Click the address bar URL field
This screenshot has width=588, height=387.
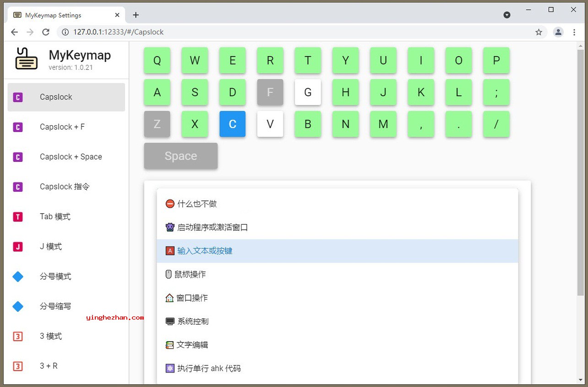302,32
